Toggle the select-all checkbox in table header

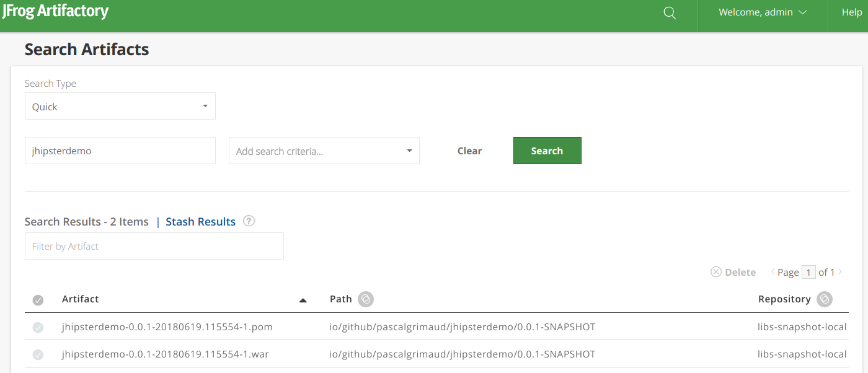[x=38, y=300]
